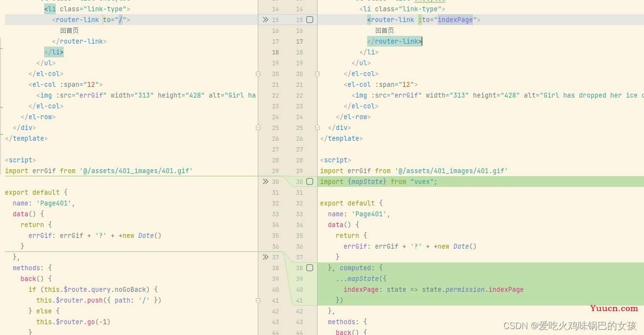Click the left pane '回首页' text
This screenshot has width=644, height=335.
70,30
